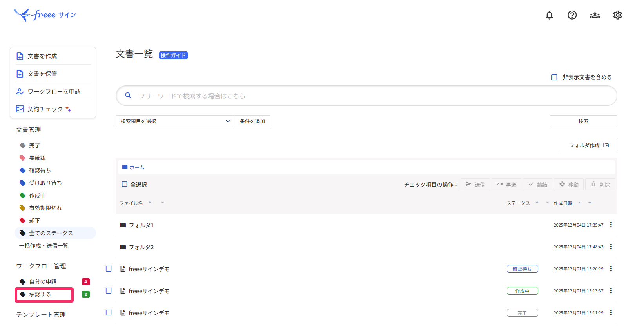Open the settings gear icon
The width and height of the screenshot is (644, 328).
pos(618,15)
